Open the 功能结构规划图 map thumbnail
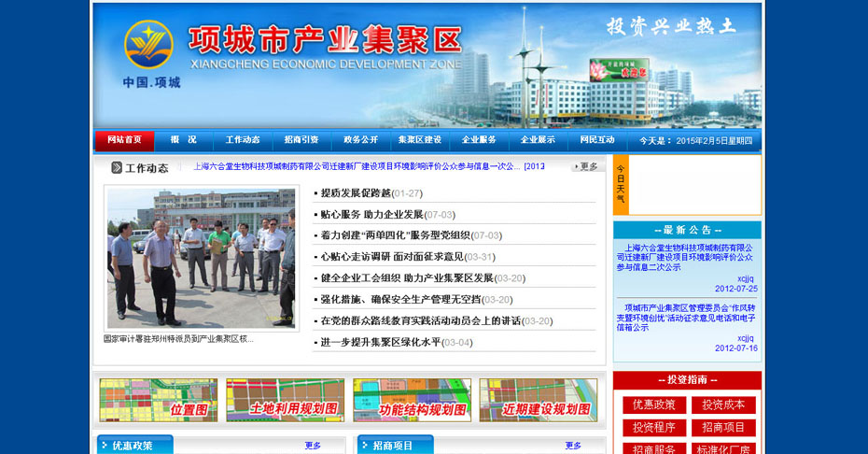 pyautogui.click(x=412, y=400)
